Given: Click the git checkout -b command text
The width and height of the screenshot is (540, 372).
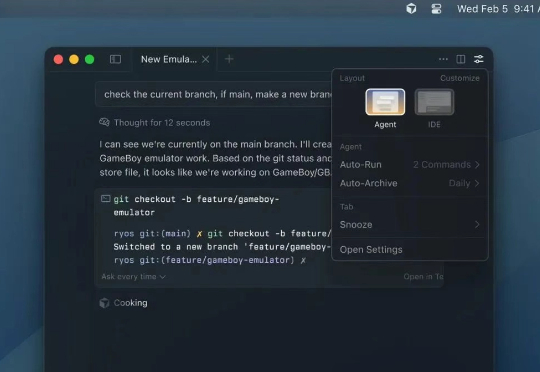Looking at the screenshot, I should [x=196, y=206].
